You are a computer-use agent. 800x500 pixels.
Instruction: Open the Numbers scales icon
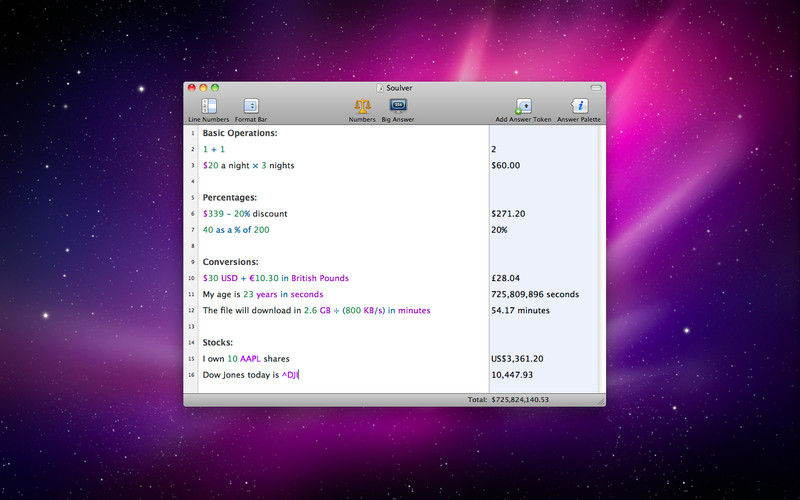tap(362, 106)
